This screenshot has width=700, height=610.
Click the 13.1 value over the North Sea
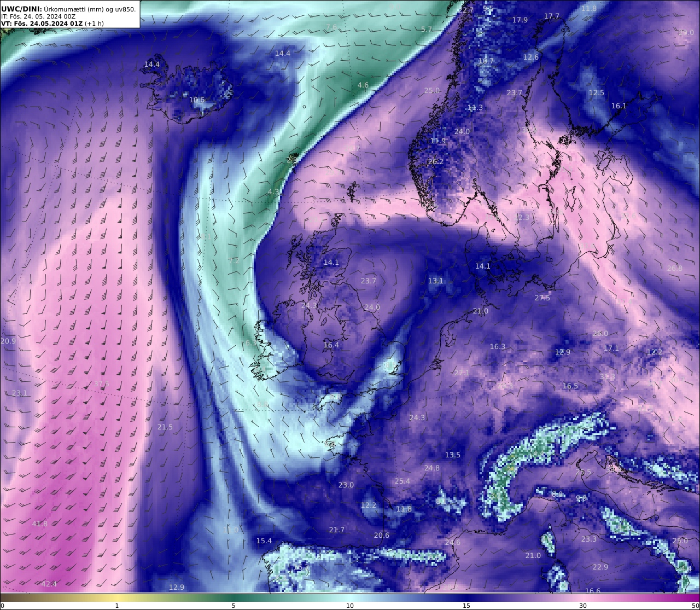point(436,281)
